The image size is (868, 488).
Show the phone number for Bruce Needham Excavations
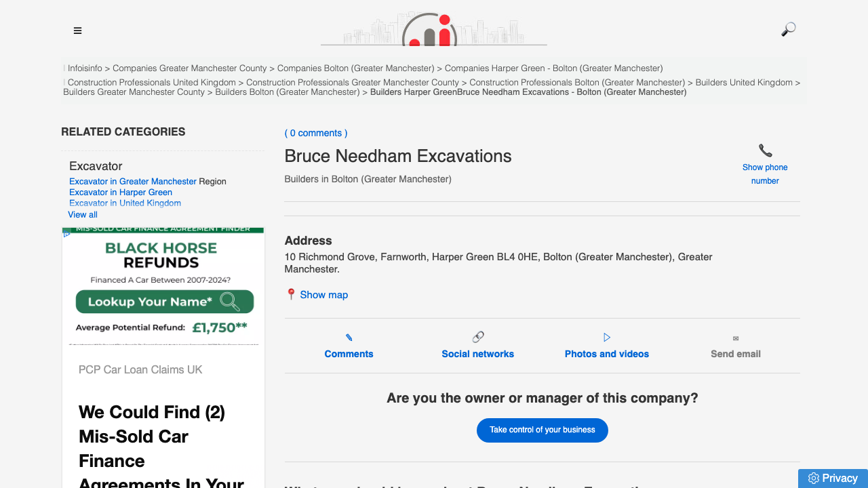coord(765,175)
